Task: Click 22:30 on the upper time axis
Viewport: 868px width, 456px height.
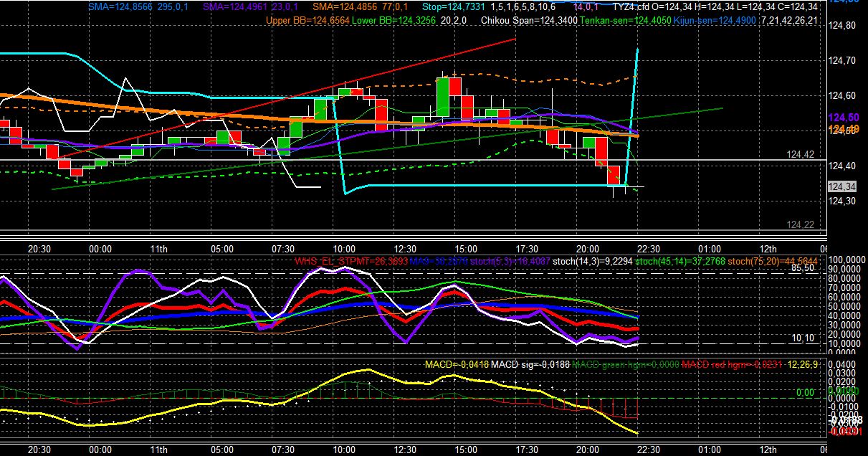Action: coord(649,249)
